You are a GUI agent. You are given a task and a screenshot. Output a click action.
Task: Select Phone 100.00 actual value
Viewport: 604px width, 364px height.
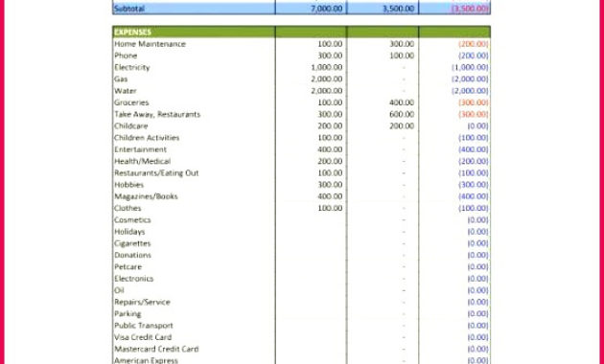click(x=402, y=56)
